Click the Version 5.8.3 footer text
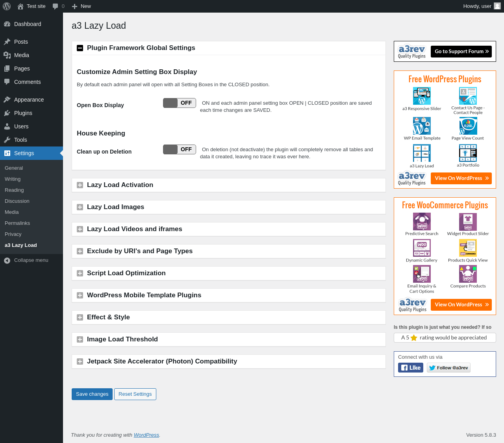The width and height of the screenshot is (504, 443). click(481, 435)
